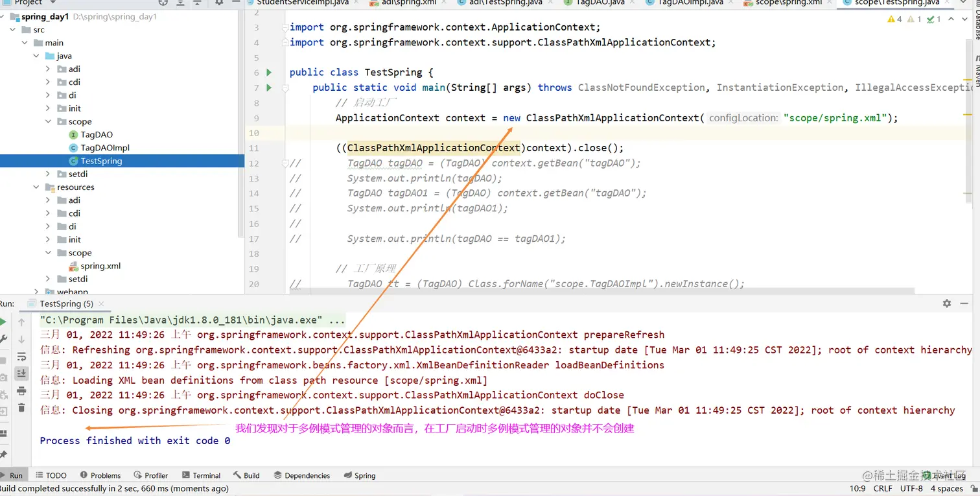The height and width of the screenshot is (496, 980).
Task: Close the scope\spring.xml tab
Action: [829, 3]
